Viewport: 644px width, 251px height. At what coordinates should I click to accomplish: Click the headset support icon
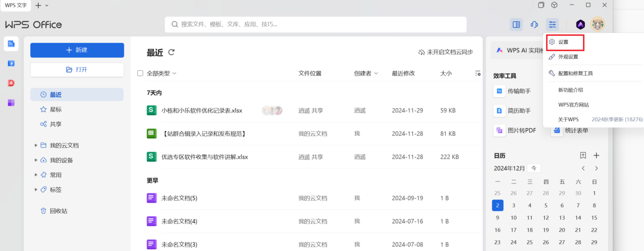tap(535, 24)
